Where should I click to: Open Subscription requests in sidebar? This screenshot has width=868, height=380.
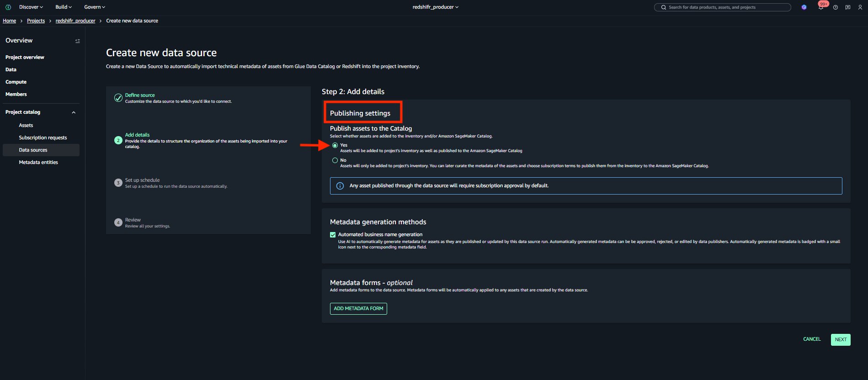[43, 138]
